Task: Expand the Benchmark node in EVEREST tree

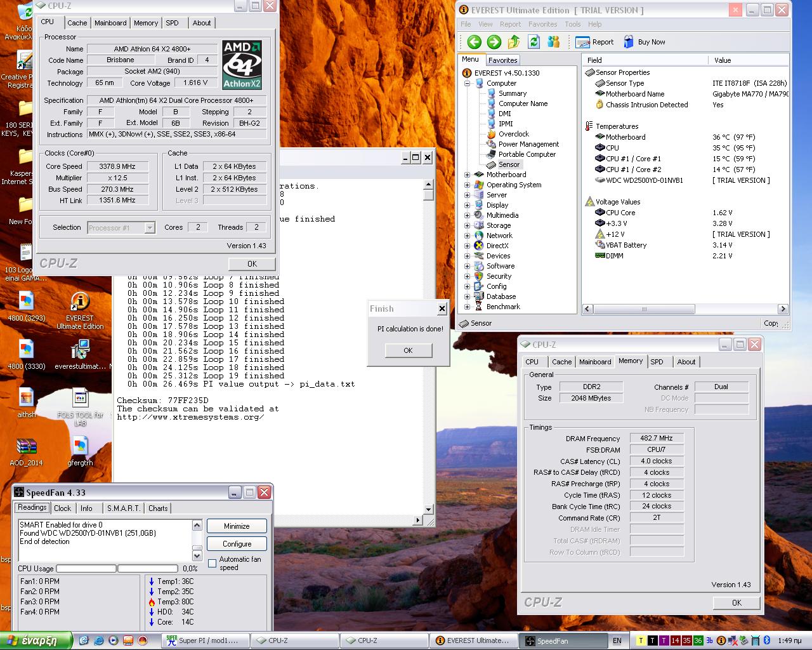Action: coord(468,307)
